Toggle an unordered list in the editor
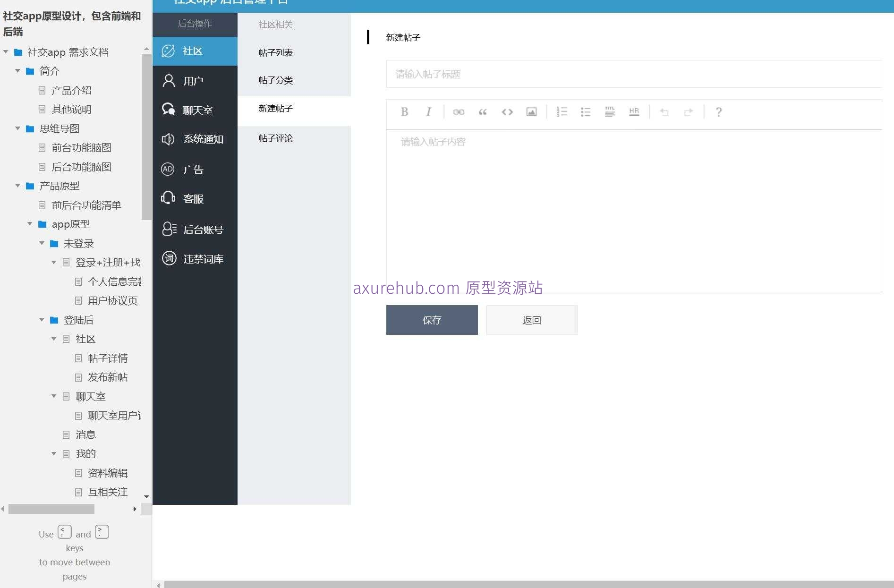The height and width of the screenshot is (588, 894). pos(585,112)
